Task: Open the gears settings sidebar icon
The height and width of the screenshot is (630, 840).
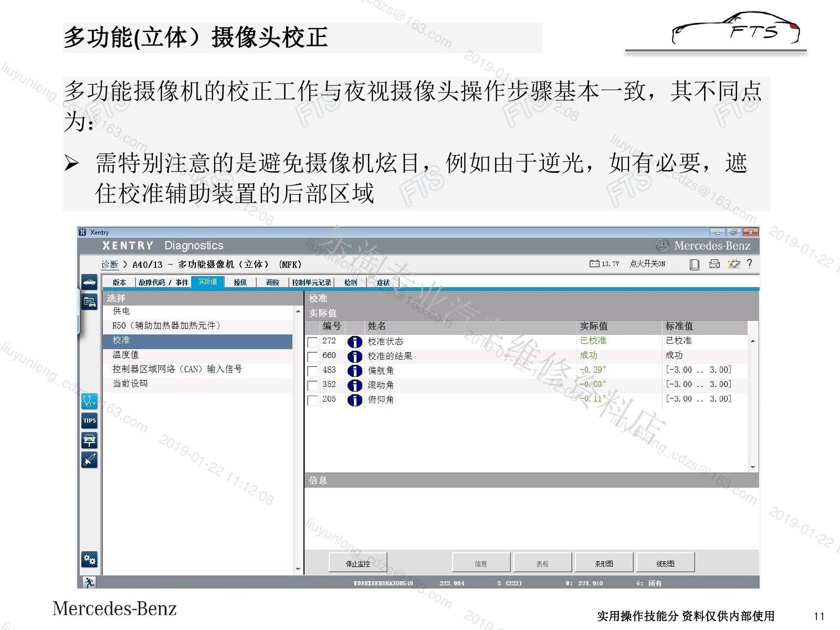Action: tap(89, 559)
